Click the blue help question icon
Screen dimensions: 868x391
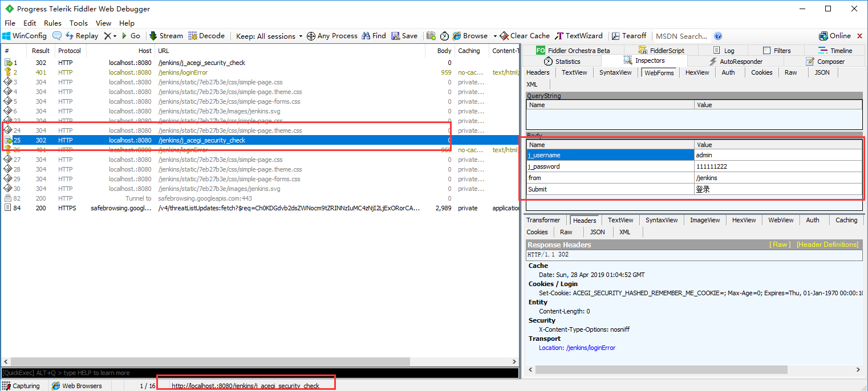point(718,36)
